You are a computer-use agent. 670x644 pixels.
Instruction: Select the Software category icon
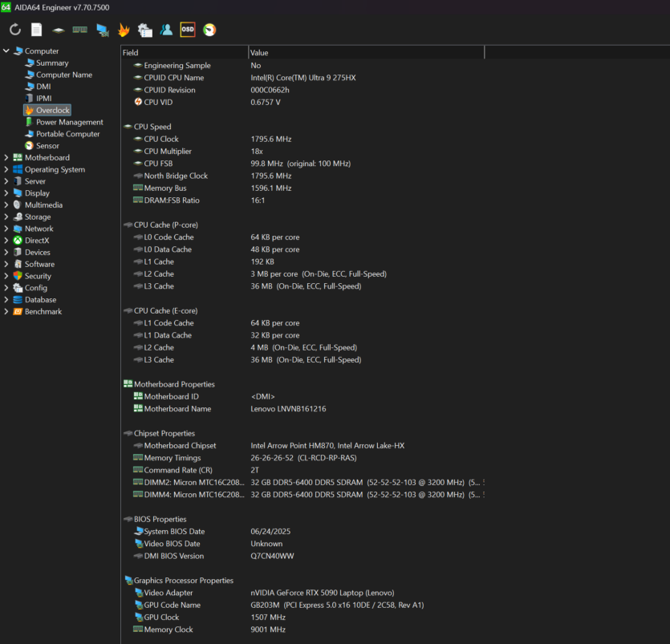click(18, 264)
